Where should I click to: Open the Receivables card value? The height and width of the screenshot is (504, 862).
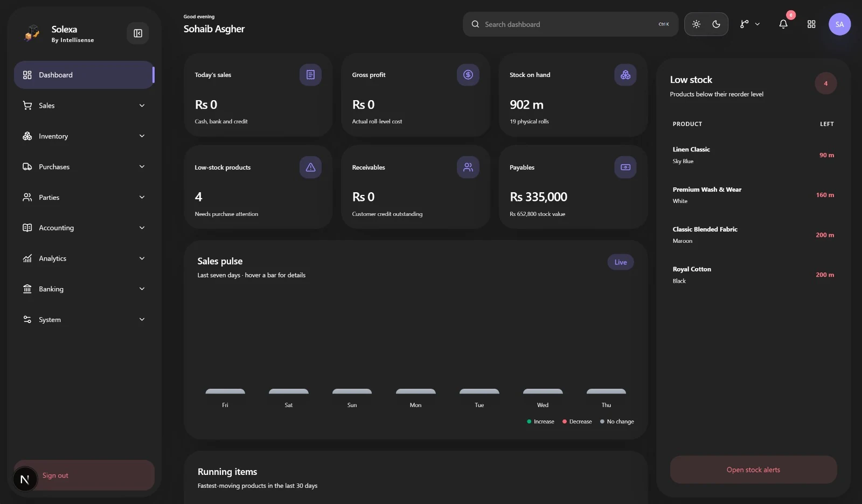(364, 197)
